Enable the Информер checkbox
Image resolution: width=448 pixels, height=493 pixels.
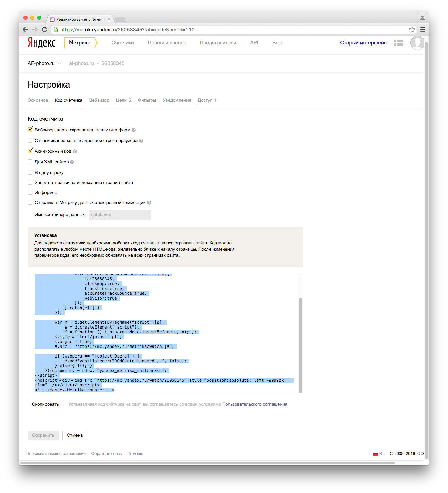click(x=30, y=192)
